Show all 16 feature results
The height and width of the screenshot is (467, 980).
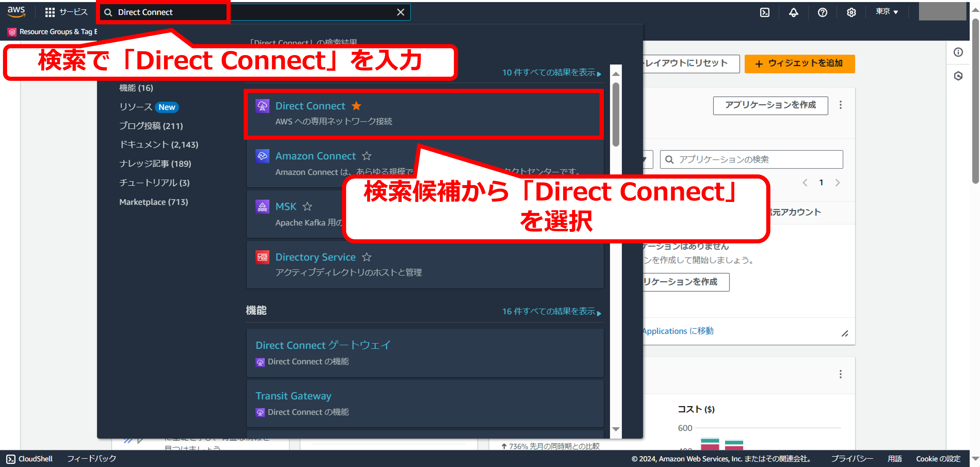tap(551, 311)
